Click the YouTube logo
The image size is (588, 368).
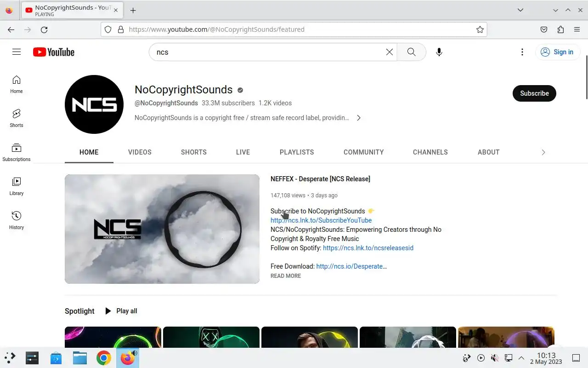tap(54, 52)
